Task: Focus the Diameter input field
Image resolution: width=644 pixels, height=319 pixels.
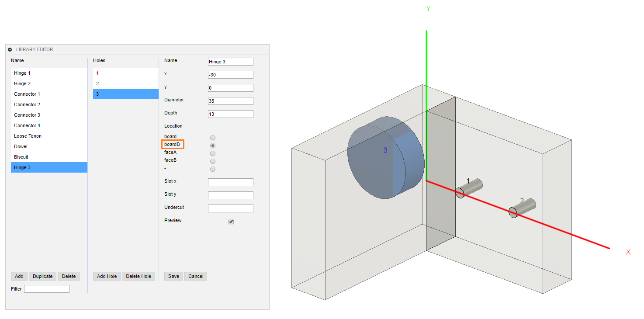Action: pyautogui.click(x=231, y=101)
